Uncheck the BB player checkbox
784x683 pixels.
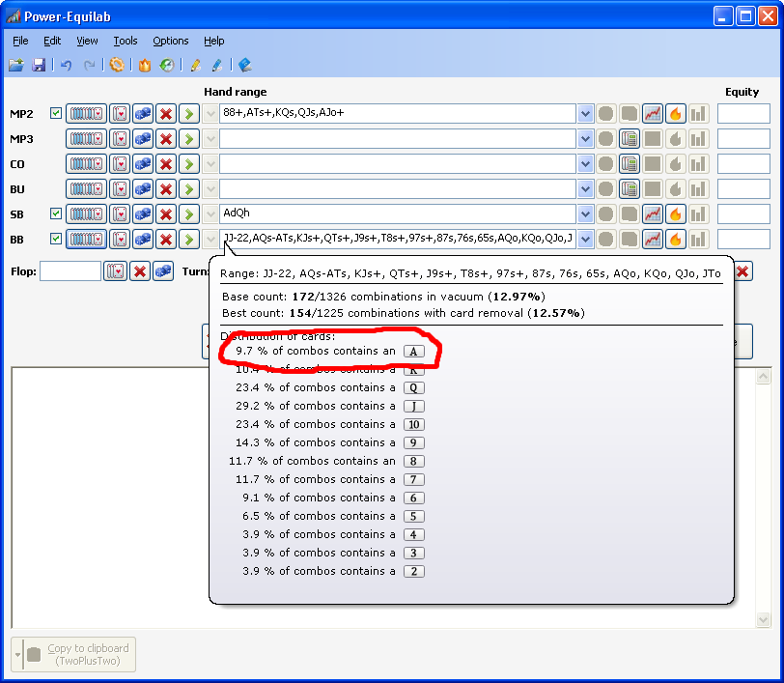click(55, 239)
